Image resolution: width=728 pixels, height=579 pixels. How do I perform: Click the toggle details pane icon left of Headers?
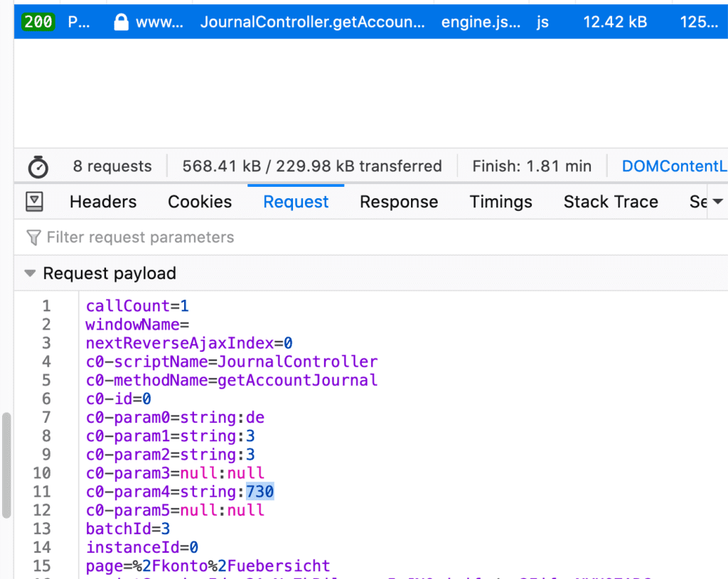34,201
